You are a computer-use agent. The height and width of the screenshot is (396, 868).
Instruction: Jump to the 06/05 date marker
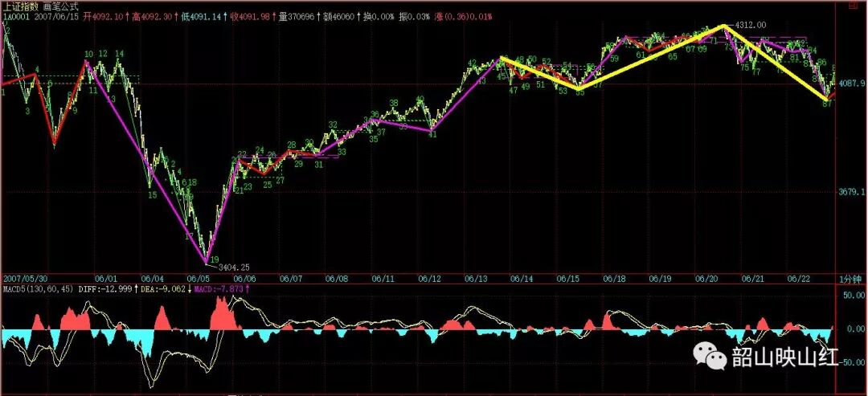[x=199, y=277]
